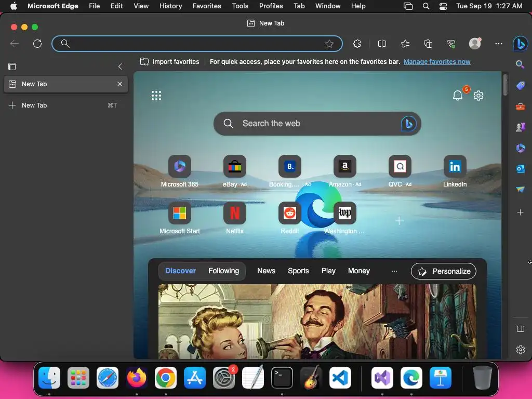Customize sidebar with plus icon
Image resolution: width=532 pixels, height=399 pixels.
tap(520, 212)
